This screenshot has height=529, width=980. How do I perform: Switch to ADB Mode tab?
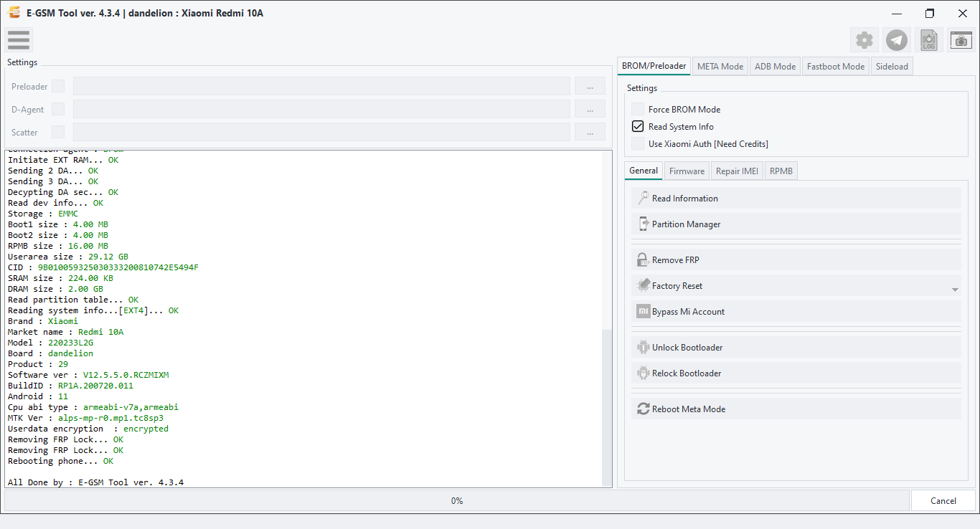pyautogui.click(x=775, y=67)
